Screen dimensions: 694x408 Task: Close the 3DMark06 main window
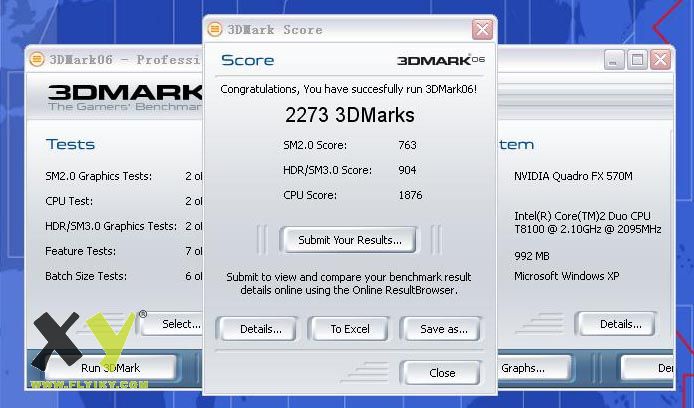point(660,59)
